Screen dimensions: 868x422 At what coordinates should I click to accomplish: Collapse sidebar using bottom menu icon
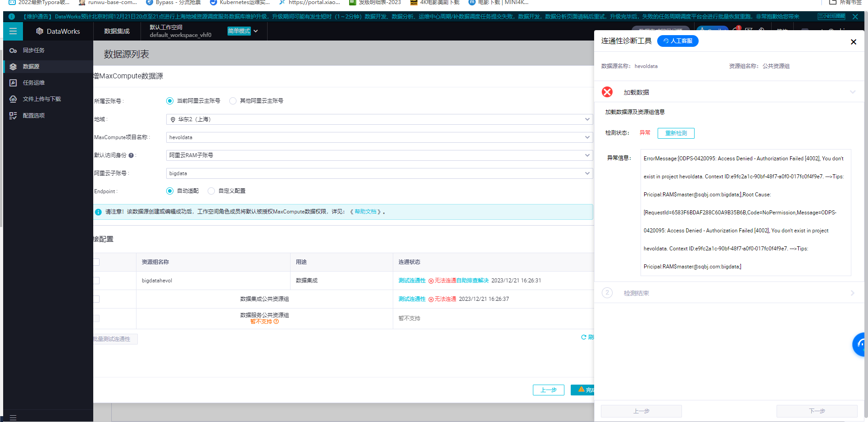click(13, 417)
